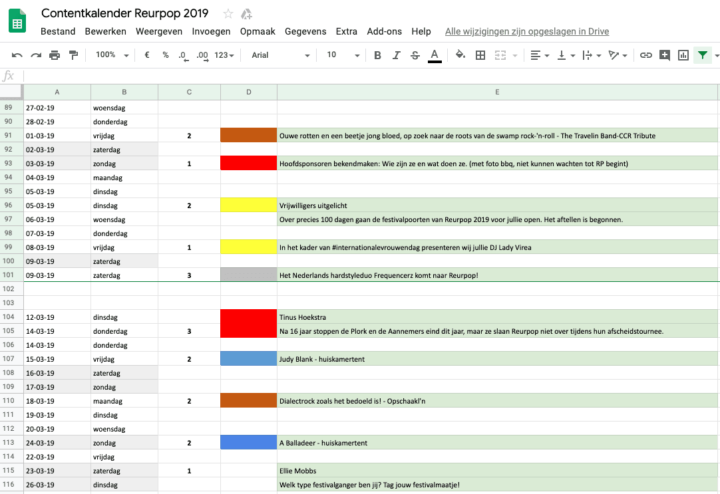Open the Help menu
Viewport: 720px width, 494px height.
pyautogui.click(x=421, y=31)
